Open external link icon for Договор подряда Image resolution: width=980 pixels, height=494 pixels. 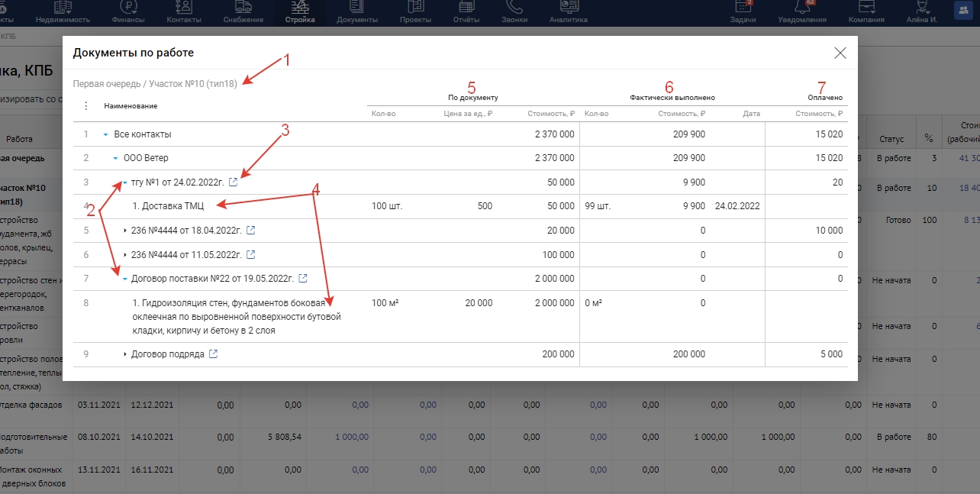pos(213,354)
